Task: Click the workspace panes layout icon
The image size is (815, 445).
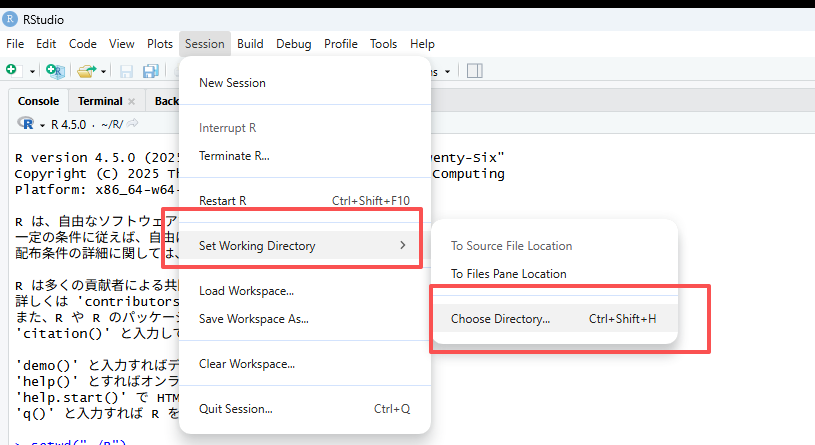Action: coord(475,71)
